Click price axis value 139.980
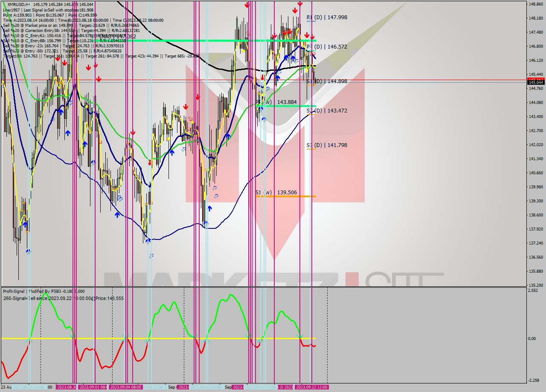 click(x=536, y=187)
